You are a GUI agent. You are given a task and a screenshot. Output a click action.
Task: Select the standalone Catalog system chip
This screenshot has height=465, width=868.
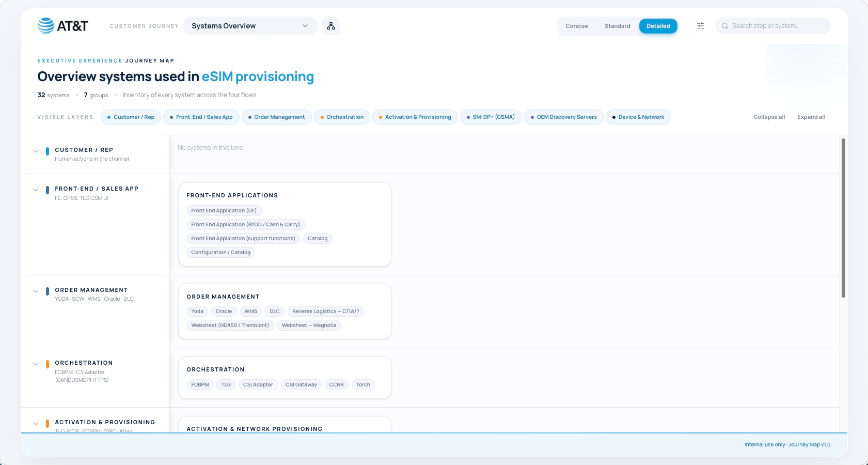click(x=318, y=239)
